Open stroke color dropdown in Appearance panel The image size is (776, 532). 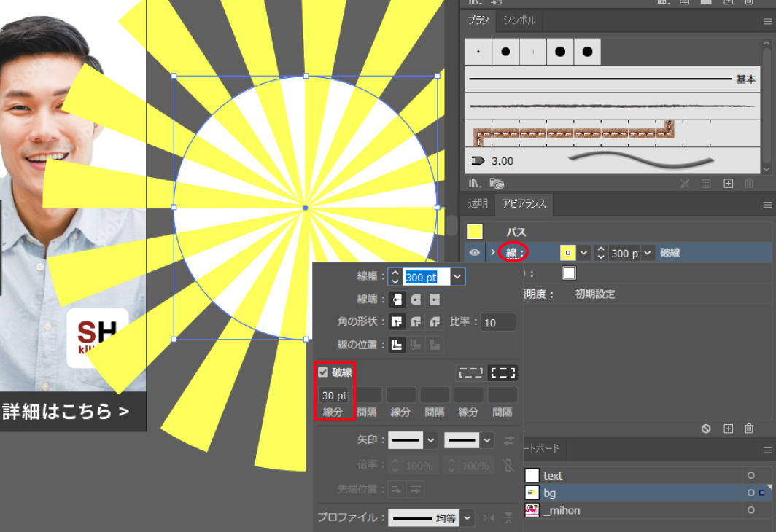click(584, 253)
